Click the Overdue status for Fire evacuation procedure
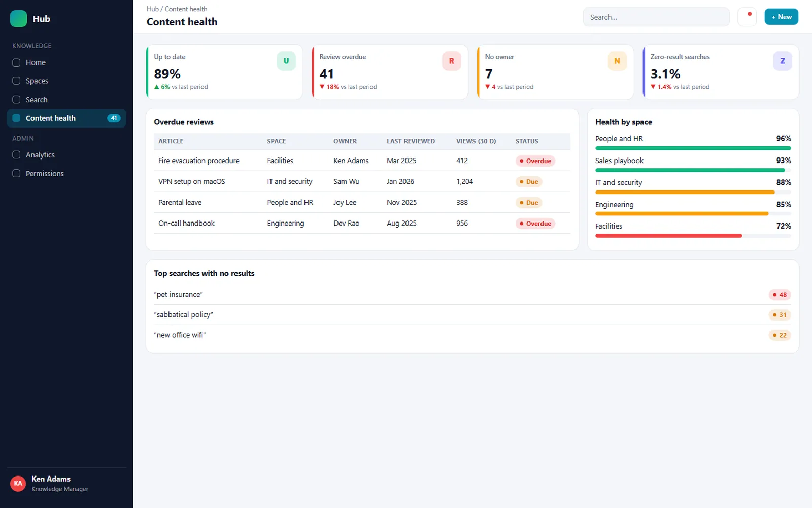This screenshot has height=508, width=812. click(x=535, y=161)
